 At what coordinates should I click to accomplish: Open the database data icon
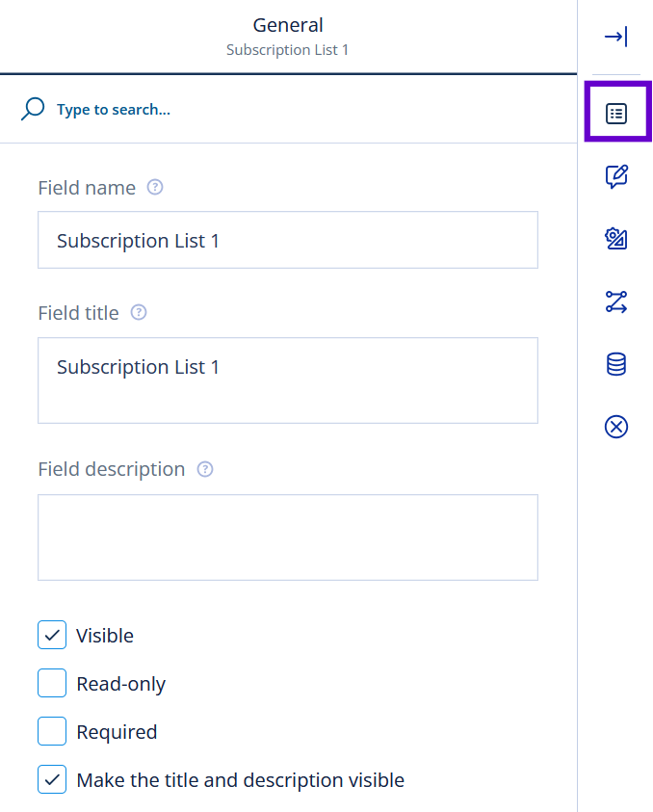pos(616,364)
